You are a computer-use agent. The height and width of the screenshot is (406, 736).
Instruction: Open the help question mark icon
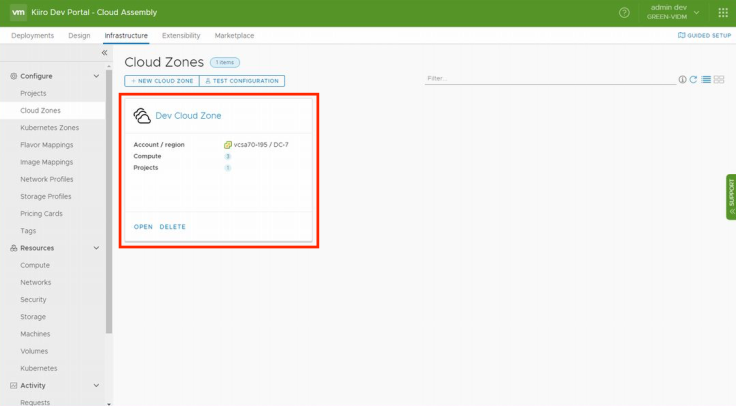point(624,13)
